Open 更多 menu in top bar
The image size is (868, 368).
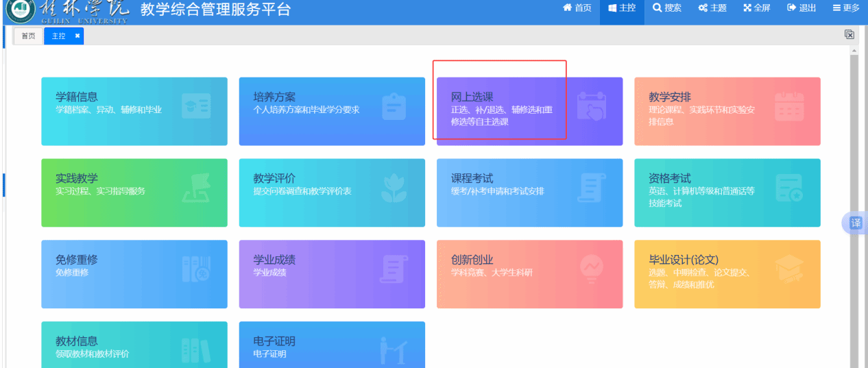[846, 8]
